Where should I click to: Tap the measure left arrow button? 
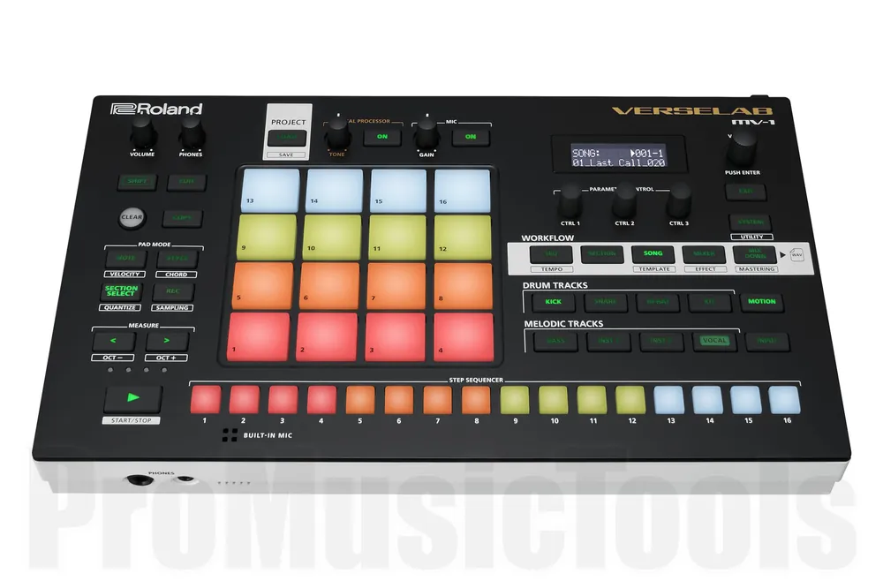point(114,341)
